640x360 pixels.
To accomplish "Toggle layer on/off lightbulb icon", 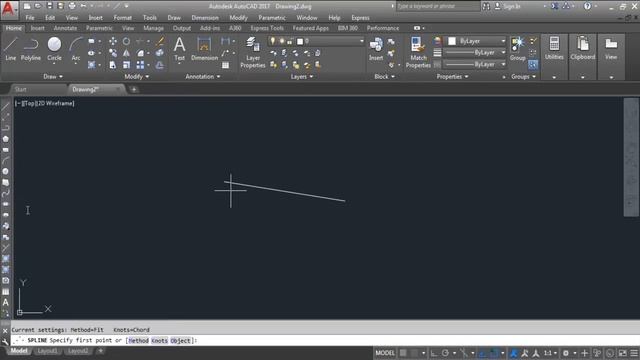I will pos(273,41).
